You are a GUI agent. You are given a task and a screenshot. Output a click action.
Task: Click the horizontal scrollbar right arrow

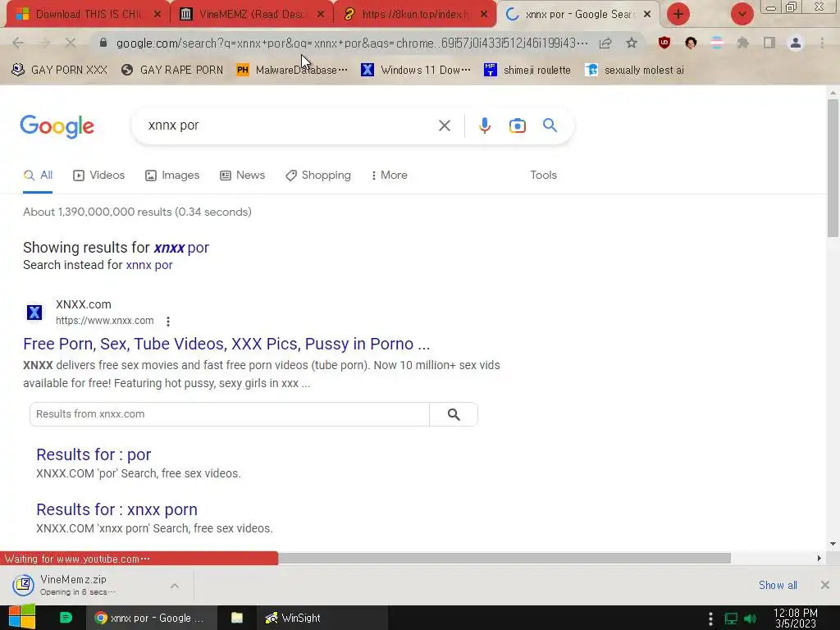(x=819, y=558)
